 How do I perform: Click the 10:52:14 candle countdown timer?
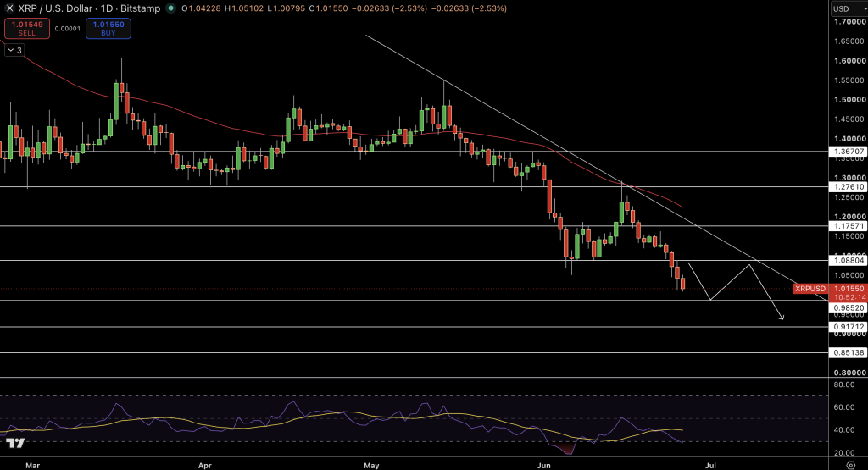click(x=849, y=297)
